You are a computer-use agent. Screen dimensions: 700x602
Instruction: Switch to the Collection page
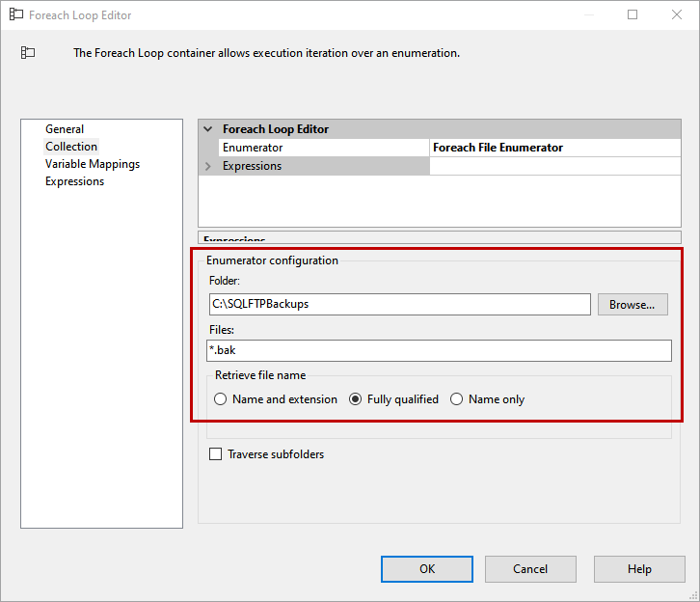(x=71, y=147)
